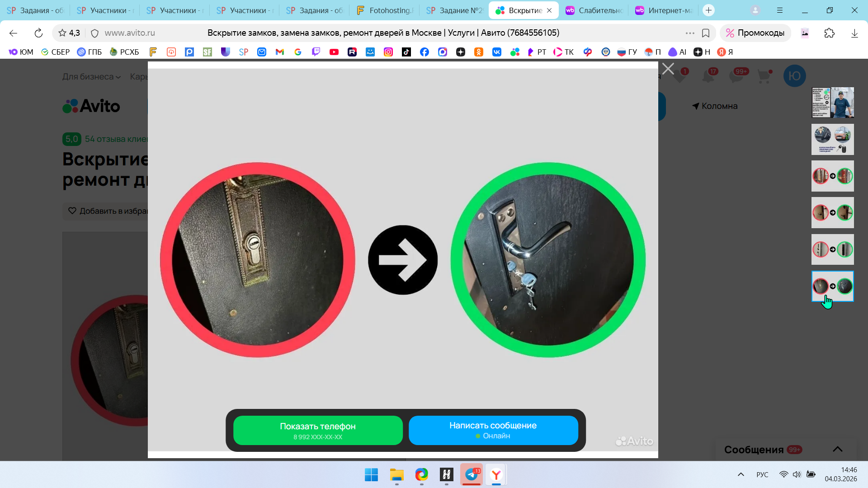Click the YouTube bookmark icon
Image resolution: width=868 pixels, height=488 pixels.
(334, 52)
